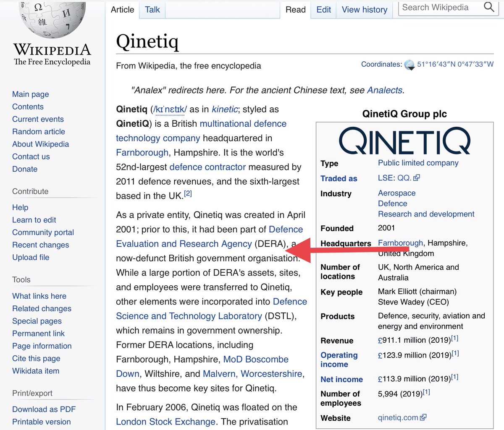504x430 pixels.
Task: Click Traded as infobox label
Action: [x=339, y=178]
